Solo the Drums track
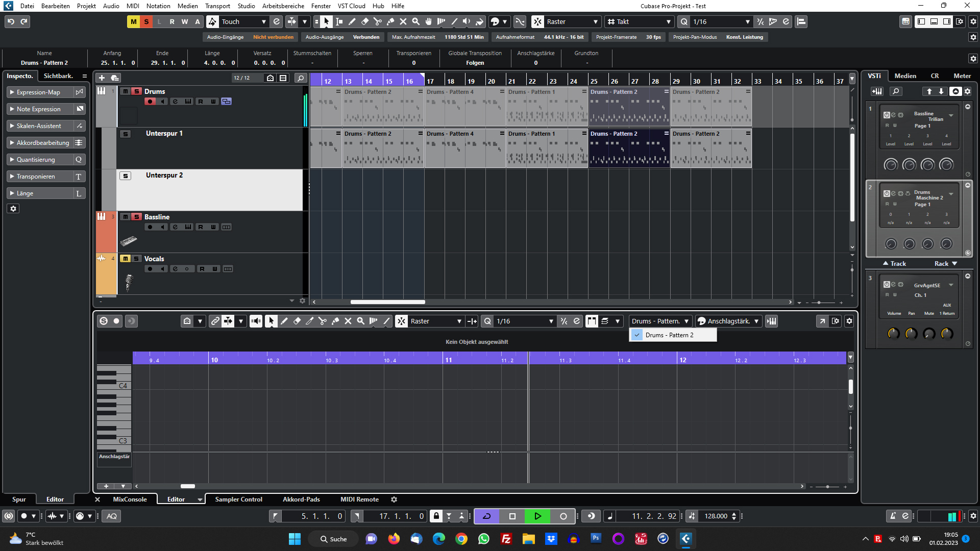The image size is (980, 551). 137,91
